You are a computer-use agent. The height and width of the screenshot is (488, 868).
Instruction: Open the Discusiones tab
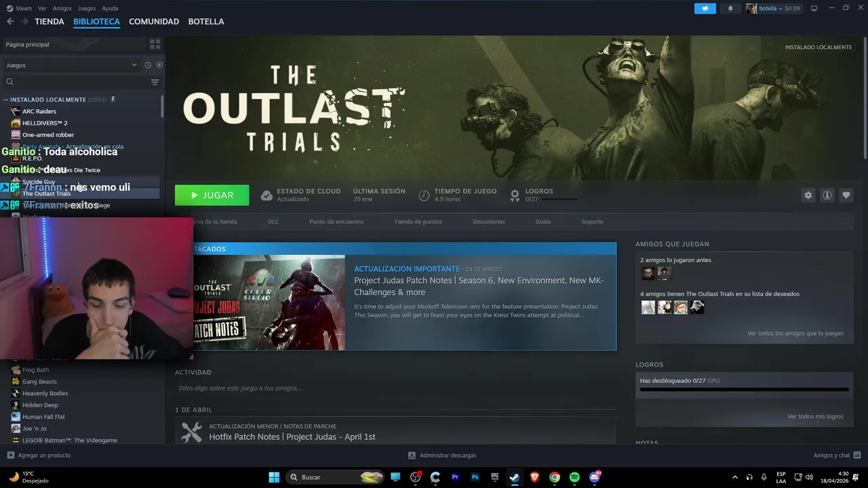pos(489,222)
